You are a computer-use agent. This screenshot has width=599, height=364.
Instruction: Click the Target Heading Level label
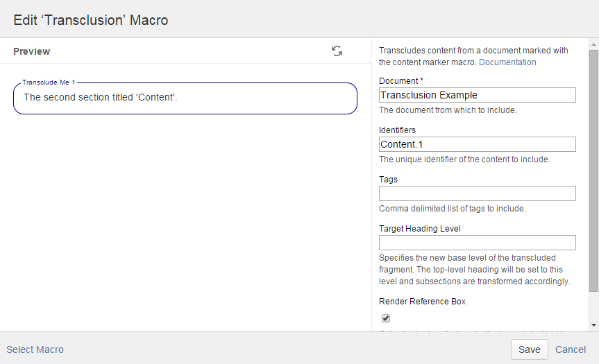420,228
